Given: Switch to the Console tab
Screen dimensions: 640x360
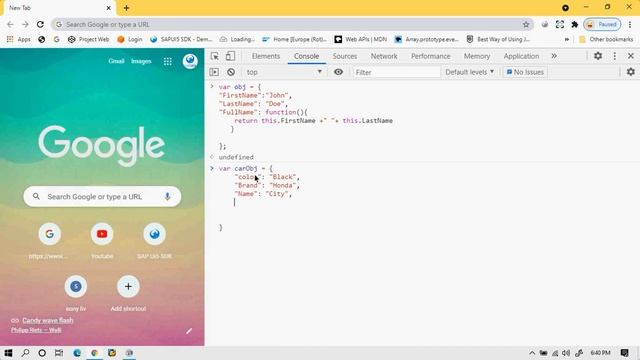Looking at the screenshot, I should tap(307, 56).
